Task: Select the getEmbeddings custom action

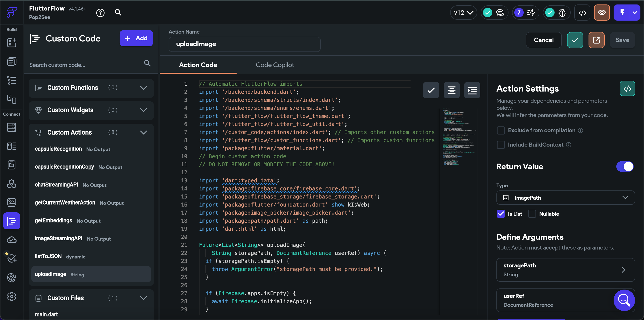Action: click(x=53, y=220)
